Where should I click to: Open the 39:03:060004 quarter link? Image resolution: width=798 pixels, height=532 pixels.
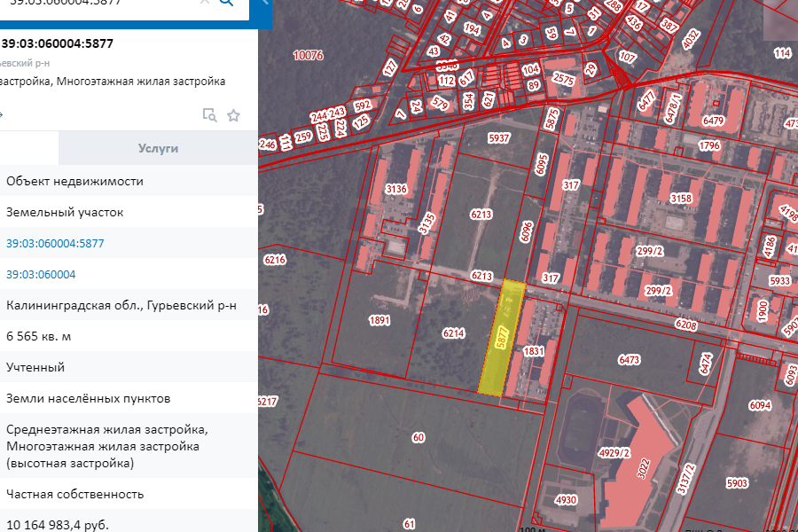pyautogui.click(x=40, y=274)
